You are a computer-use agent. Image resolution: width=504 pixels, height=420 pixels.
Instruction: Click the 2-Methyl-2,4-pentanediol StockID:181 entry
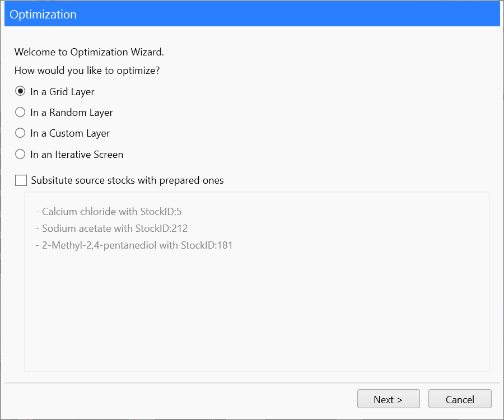pyautogui.click(x=134, y=245)
